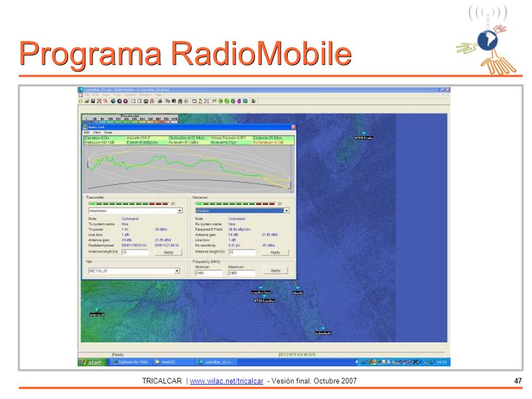Click the Windows start button
532x399 pixels.
click(93, 362)
